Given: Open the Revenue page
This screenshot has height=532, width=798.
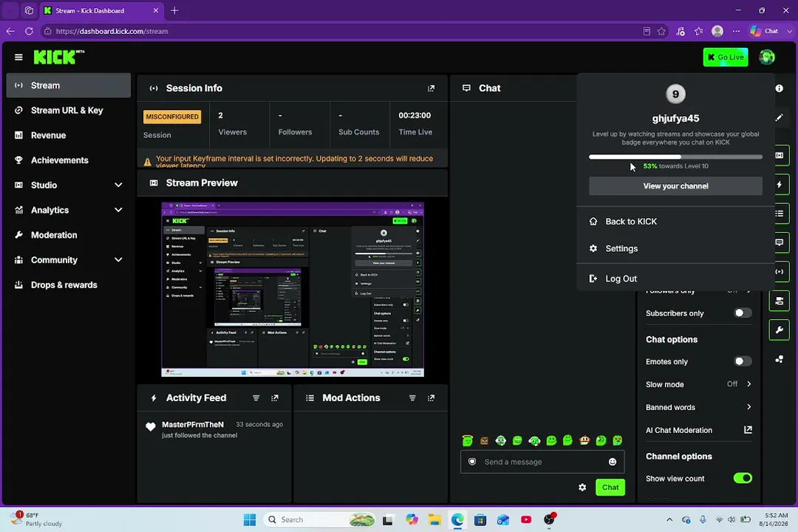Looking at the screenshot, I should 69,135.
